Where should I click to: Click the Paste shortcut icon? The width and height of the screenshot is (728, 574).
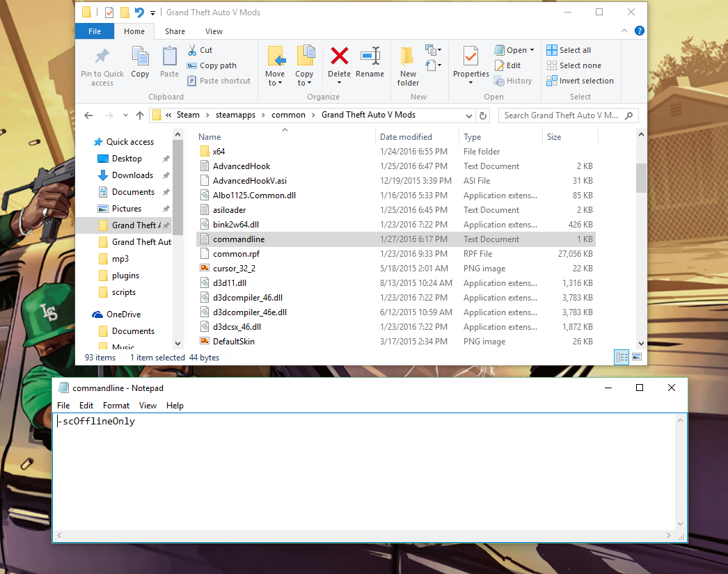(192, 81)
